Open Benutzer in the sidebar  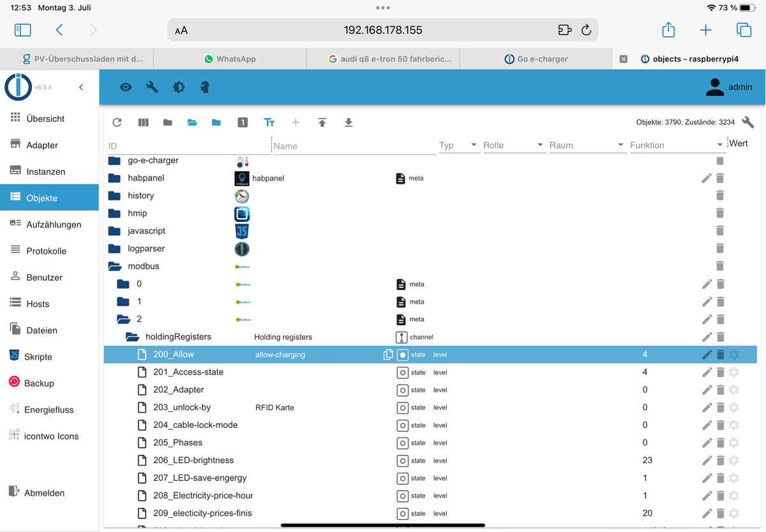coord(49,277)
